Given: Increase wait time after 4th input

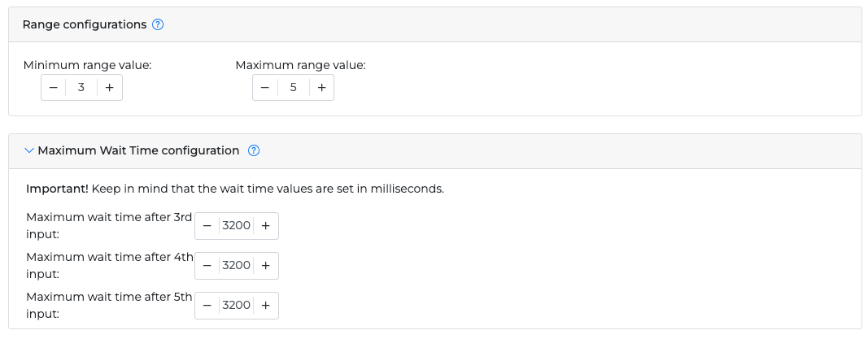Looking at the screenshot, I should [x=266, y=266].
